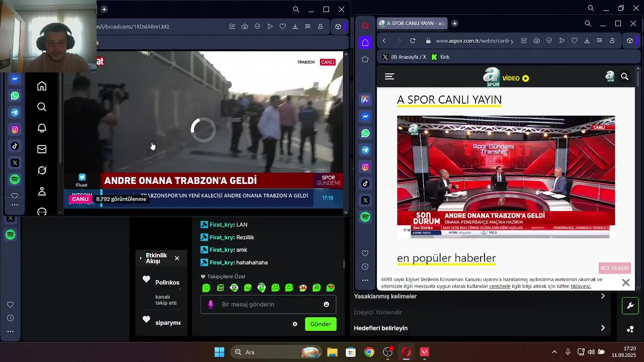644x362 pixels.
Task: Open WhatsApp in the right Opera sidebar
Action: [365, 133]
